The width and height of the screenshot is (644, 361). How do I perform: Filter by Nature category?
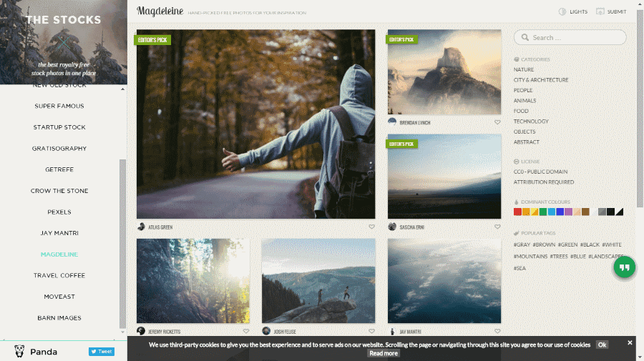[x=524, y=70]
